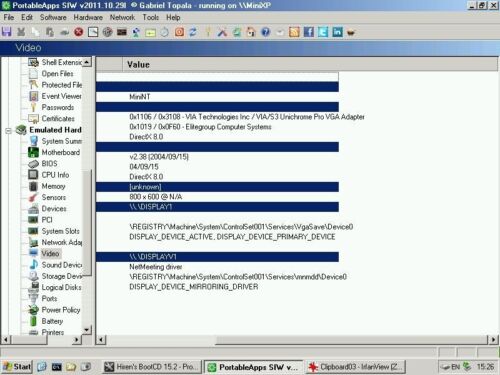Select Memory in the tree

click(x=53, y=186)
